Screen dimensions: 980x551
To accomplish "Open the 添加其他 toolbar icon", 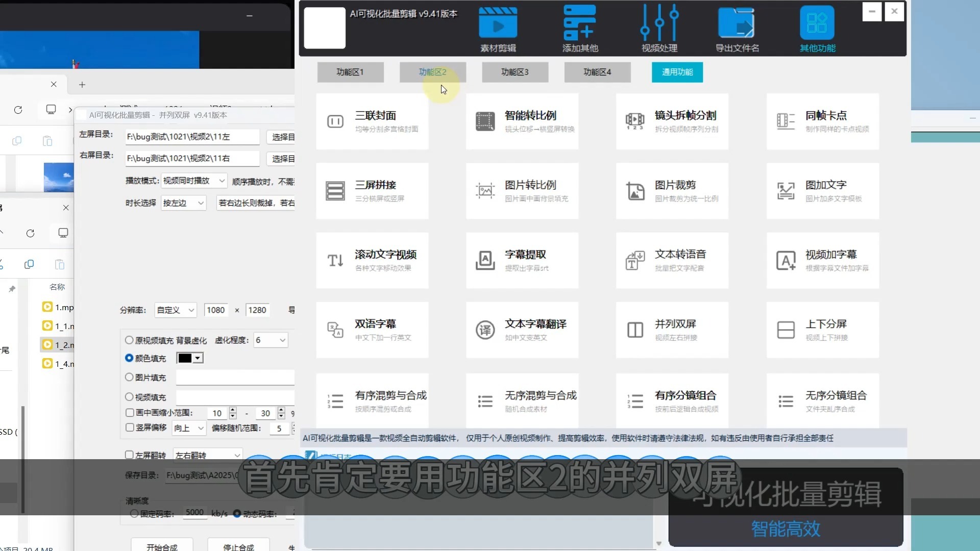I will click(580, 30).
